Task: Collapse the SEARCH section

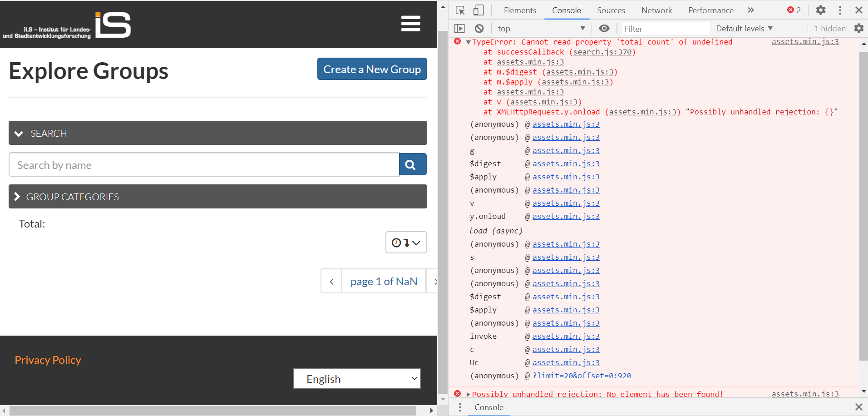Action: click(218, 133)
